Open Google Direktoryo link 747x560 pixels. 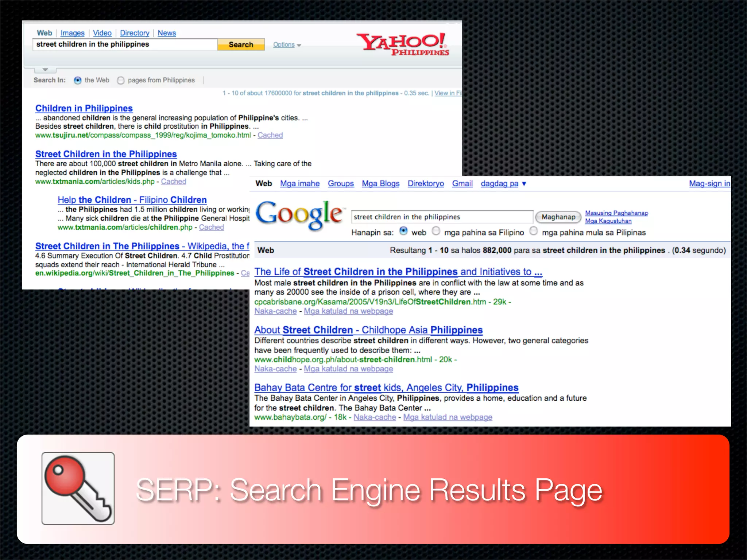pyautogui.click(x=426, y=183)
